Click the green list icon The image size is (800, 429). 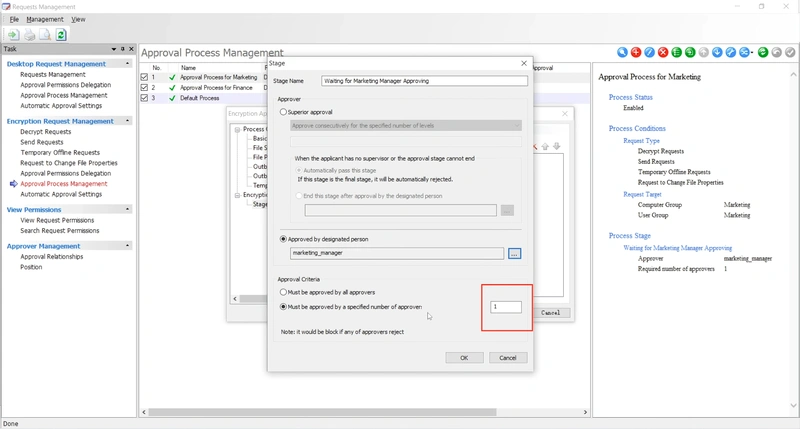point(677,52)
